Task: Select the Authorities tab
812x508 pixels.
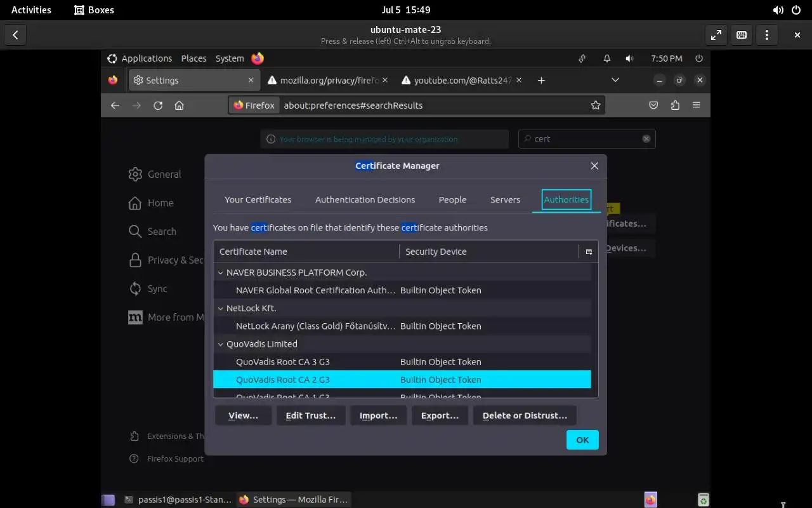Action: click(566, 200)
